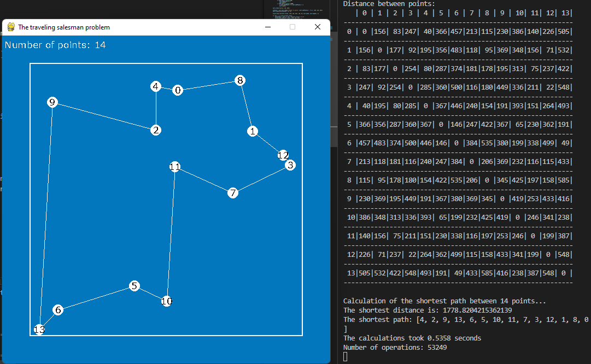Select point 0 on the map canvas
This screenshot has width=591, height=364.
pyautogui.click(x=177, y=90)
